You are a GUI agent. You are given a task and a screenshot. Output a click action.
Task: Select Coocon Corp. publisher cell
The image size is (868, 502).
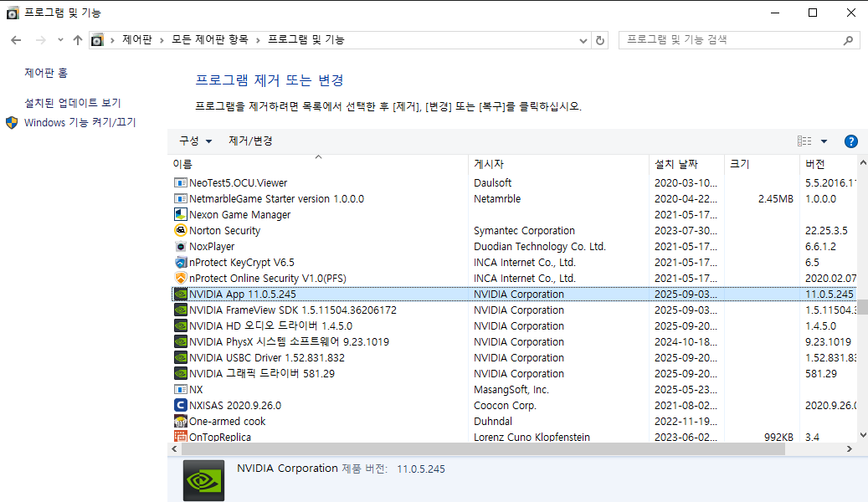pos(504,405)
